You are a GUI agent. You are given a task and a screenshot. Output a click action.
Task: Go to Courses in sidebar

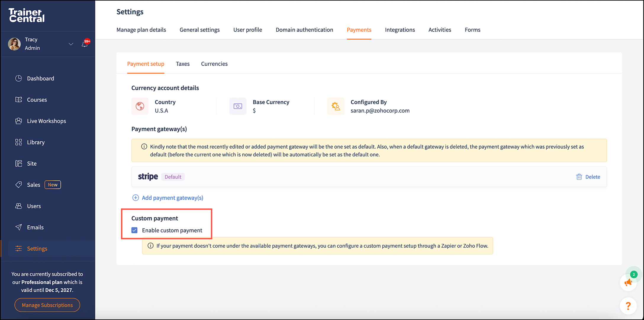pyautogui.click(x=37, y=100)
